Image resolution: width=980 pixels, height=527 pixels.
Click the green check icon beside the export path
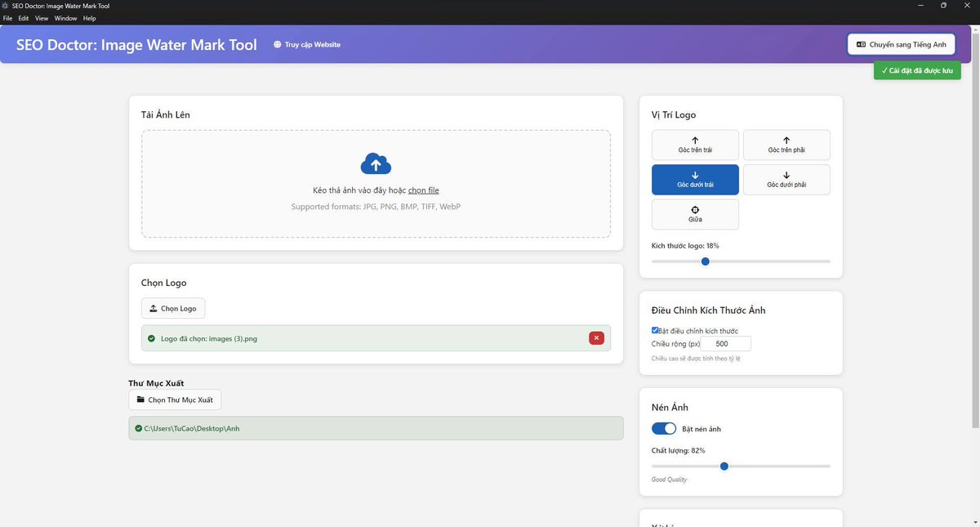click(x=139, y=428)
